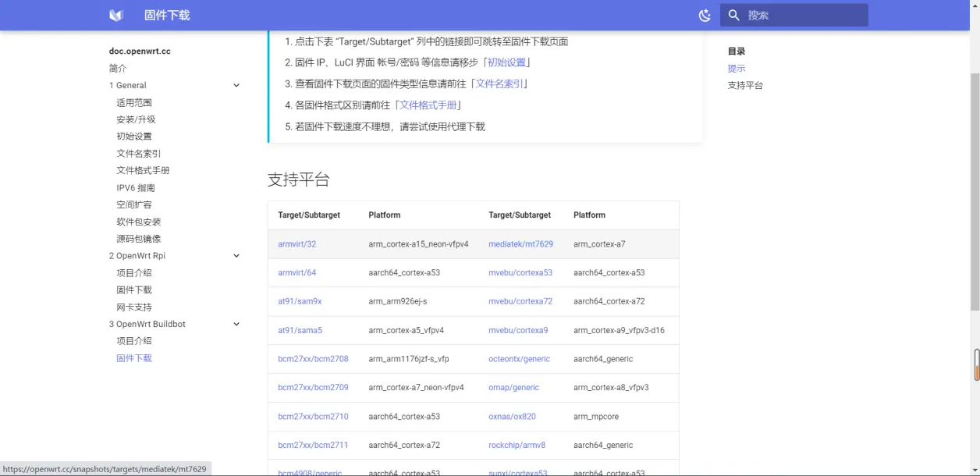Click the 支持平台 section heading
The image size is (980, 476).
(299, 179)
